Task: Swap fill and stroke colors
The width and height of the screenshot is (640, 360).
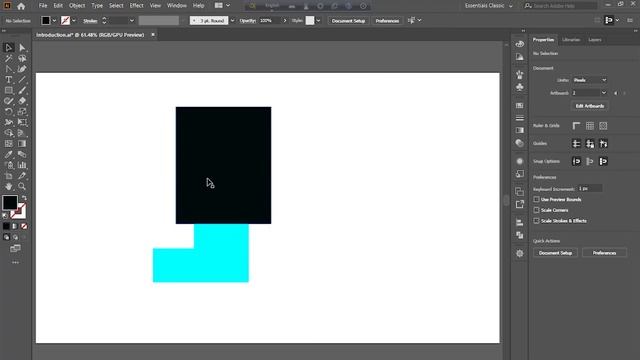Action: (x=24, y=198)
